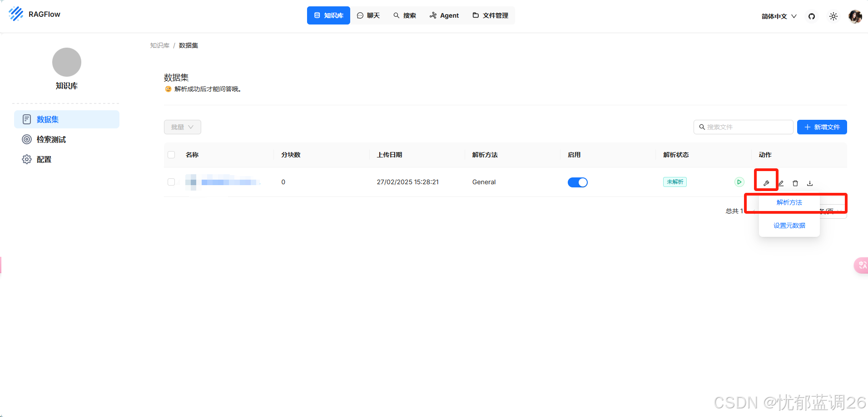Click the 解析方法 column header

[x=485, y=155]
